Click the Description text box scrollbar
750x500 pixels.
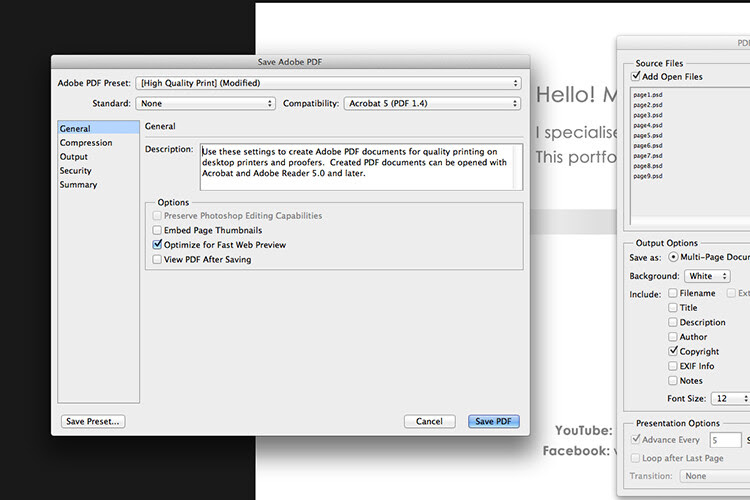point(518,167)
